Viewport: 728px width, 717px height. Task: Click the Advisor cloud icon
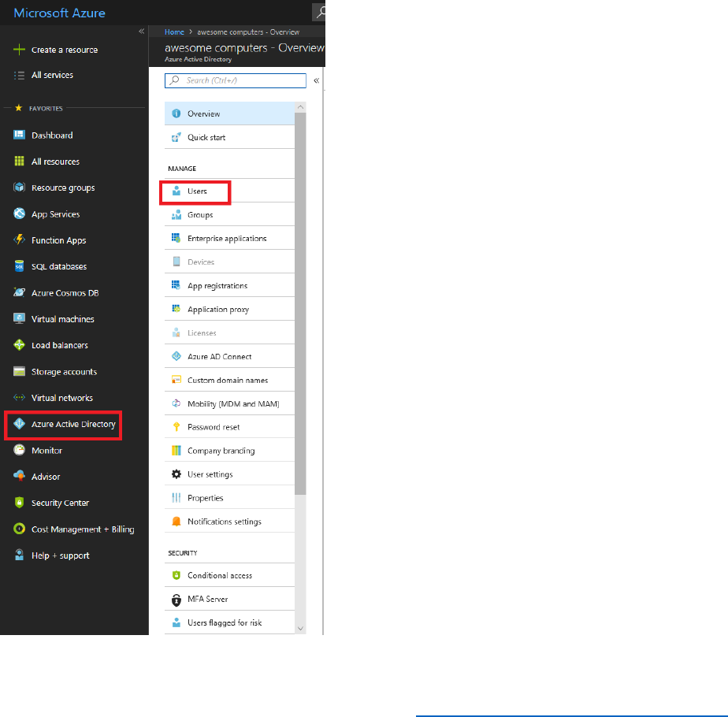click(19, 476)
